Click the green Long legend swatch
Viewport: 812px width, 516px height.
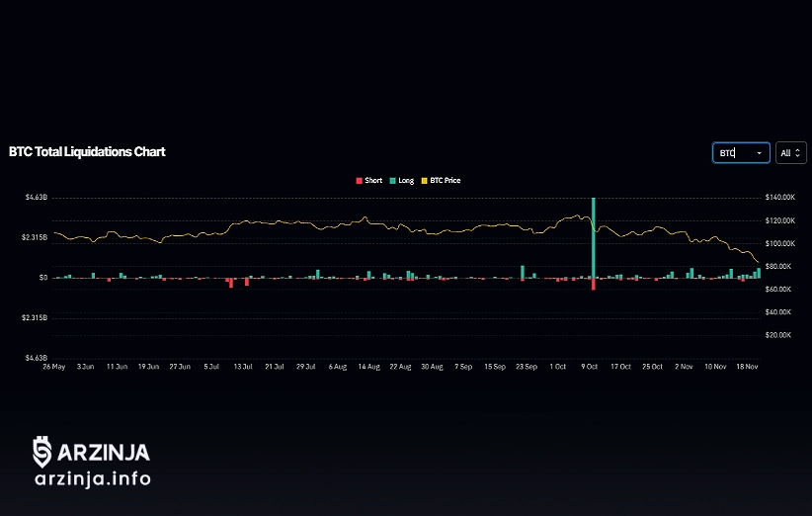coord(392,181)
